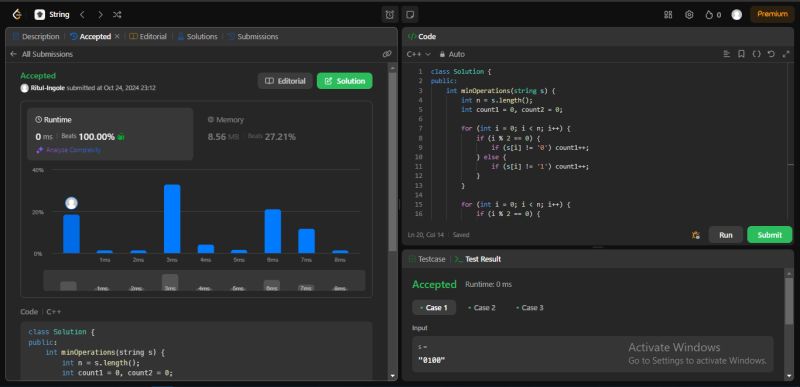800x387 pixels.
Task: Click the LeetCode logo icon
Action: coord(17,15)
